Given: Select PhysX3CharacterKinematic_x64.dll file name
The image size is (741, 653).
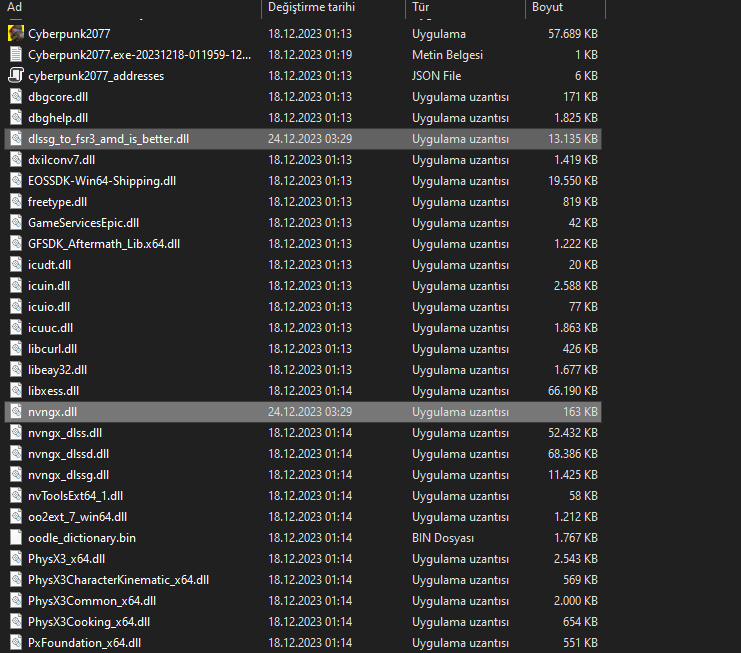Looking at the screenshot, I should (118, 580).
